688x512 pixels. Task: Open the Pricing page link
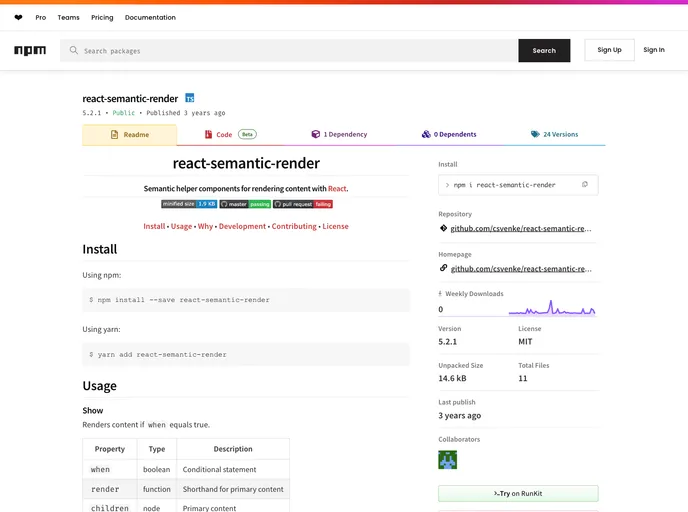[102, 18]
